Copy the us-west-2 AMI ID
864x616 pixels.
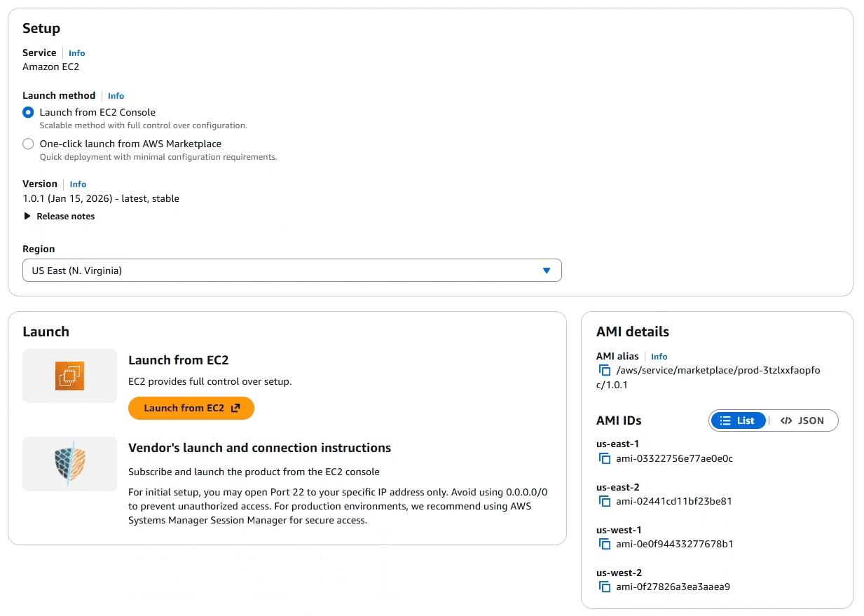(604, 587)
